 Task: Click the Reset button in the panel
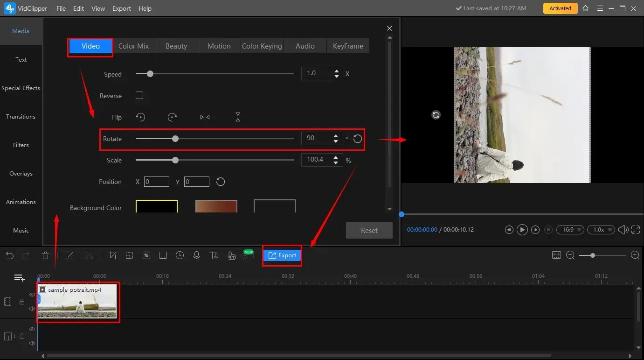[x=369, y=230]
